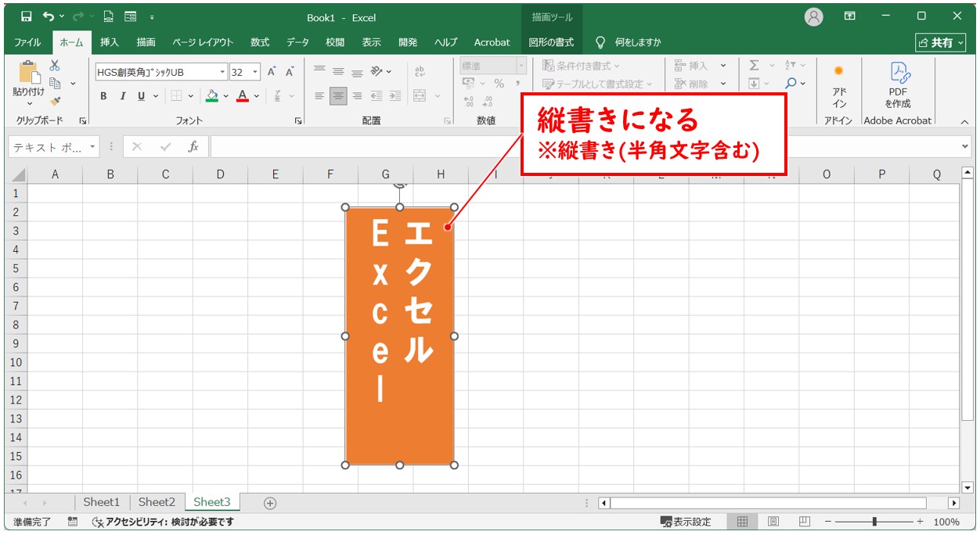Switch to the 数式 ribbon tab
The height and width of the screenshot is (535, 980).
pyautogui.click(x=260, y=42)
